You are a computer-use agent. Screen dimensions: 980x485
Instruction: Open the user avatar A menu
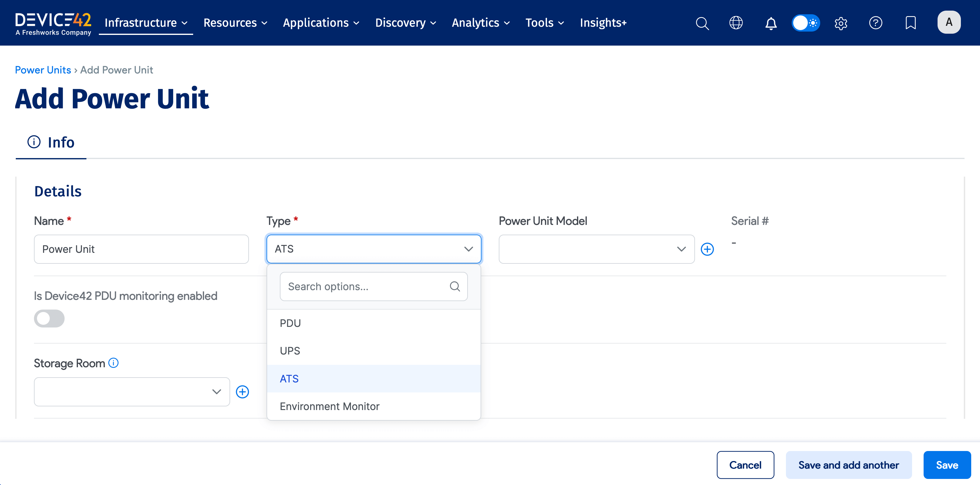[x=949, y=22]
